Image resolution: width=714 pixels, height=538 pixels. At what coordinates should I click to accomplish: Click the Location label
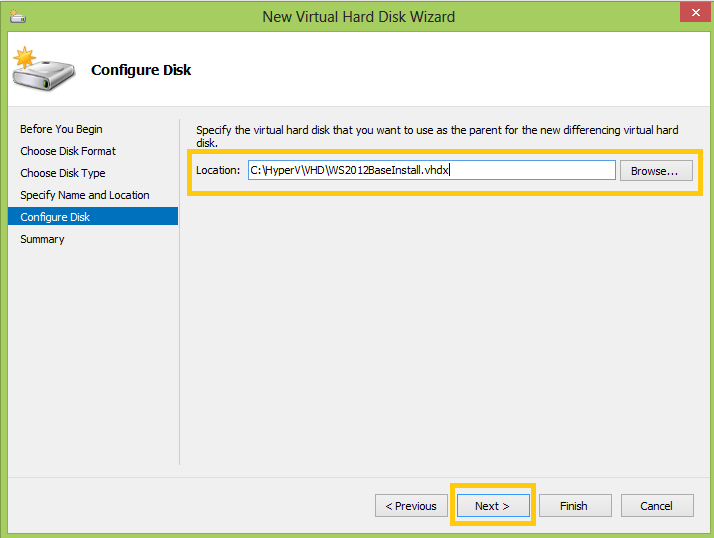(218, 170)
